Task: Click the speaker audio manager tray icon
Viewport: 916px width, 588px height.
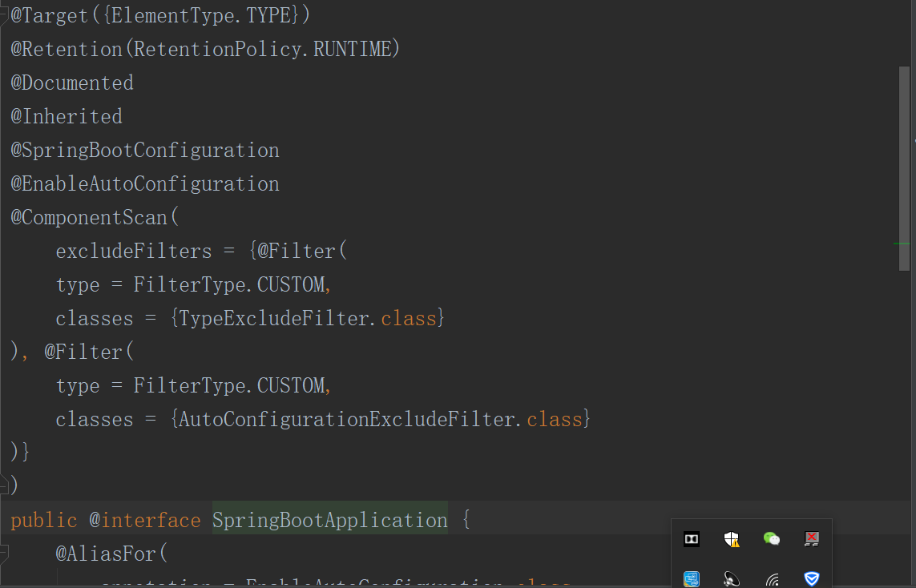Action: coord(732,579)
